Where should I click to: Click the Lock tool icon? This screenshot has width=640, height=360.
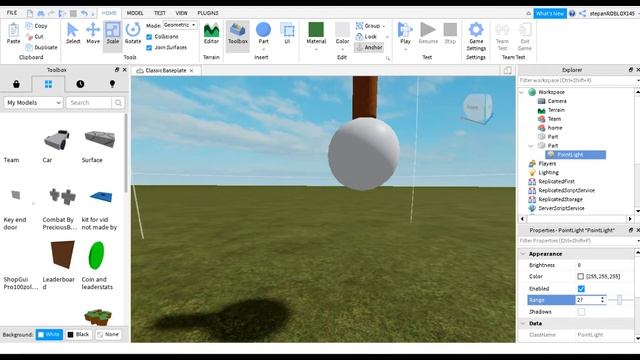[359, 37]
